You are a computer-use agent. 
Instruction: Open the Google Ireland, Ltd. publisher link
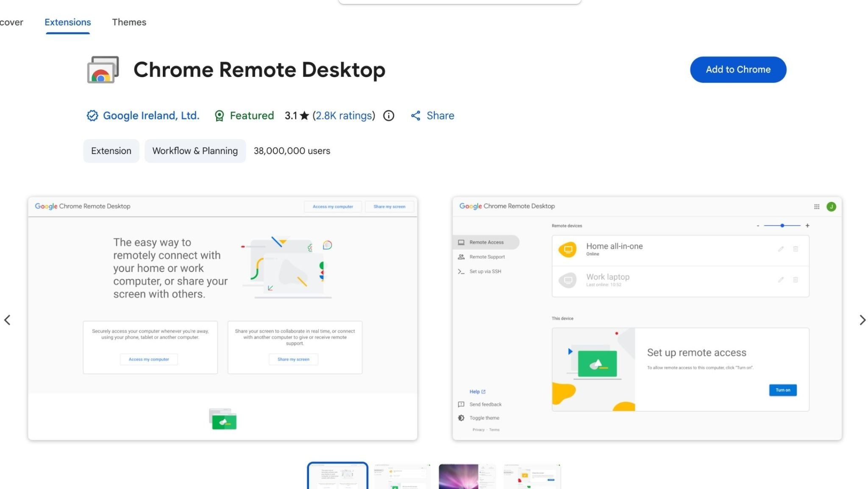(x=151, y=116)
